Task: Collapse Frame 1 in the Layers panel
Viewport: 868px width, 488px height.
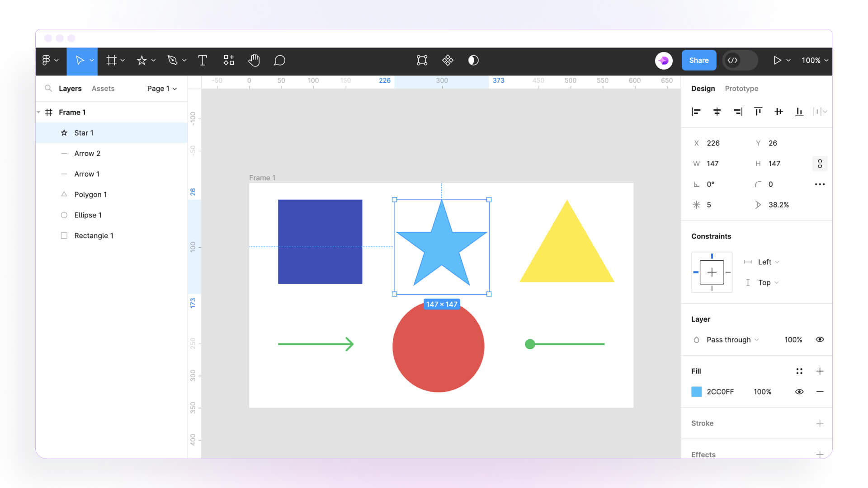Action: 39,112
